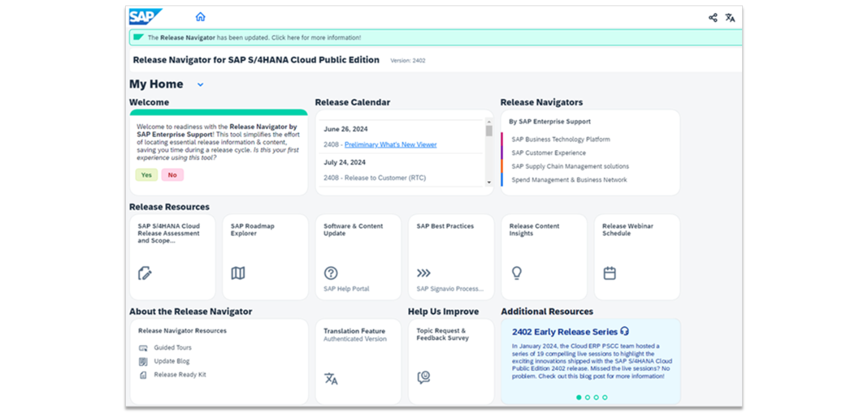
Task: Click the green flag icon in notification banner
Action: [x=138, y=37]
